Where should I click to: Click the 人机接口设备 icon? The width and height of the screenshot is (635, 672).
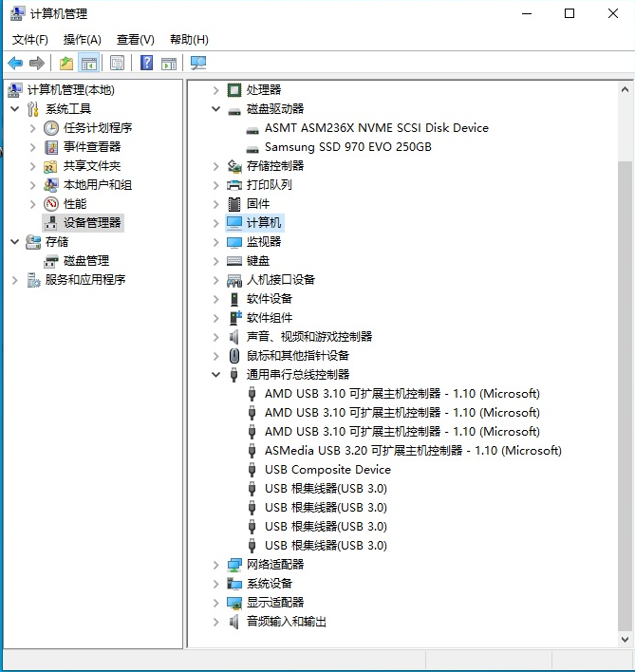(233, 280)
